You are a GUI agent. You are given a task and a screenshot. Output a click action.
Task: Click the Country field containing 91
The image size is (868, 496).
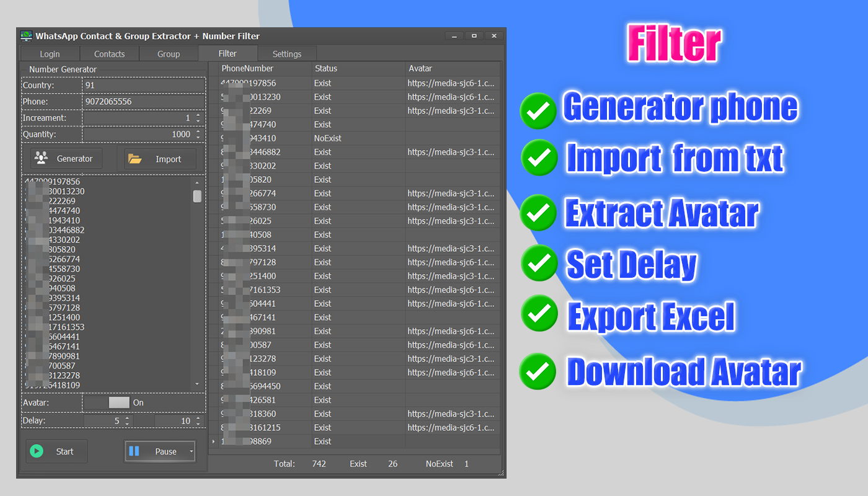click(x=143, y=85)
